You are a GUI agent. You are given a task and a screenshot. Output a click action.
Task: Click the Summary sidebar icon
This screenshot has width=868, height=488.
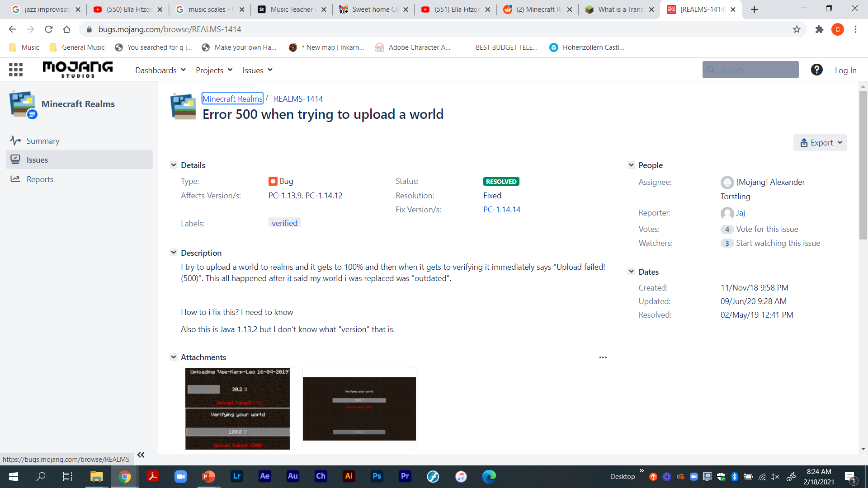pos(15,141)
